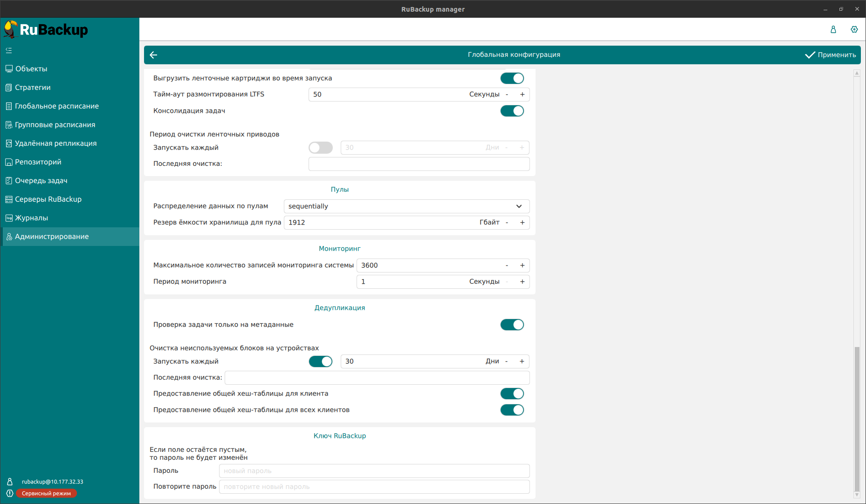Open Очередь задач in sidebar
The width and height of the screenshot is (866, 504).
[x=41, y=181]
